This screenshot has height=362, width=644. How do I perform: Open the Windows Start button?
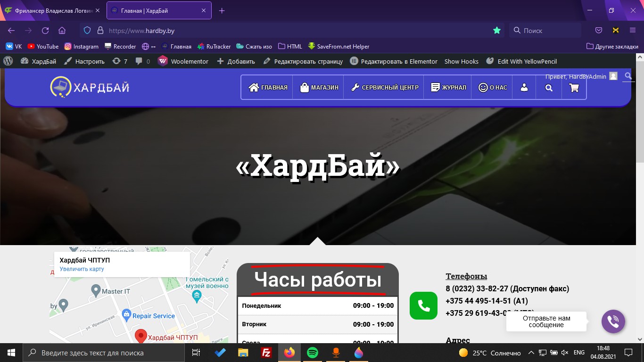coord(11,353)
